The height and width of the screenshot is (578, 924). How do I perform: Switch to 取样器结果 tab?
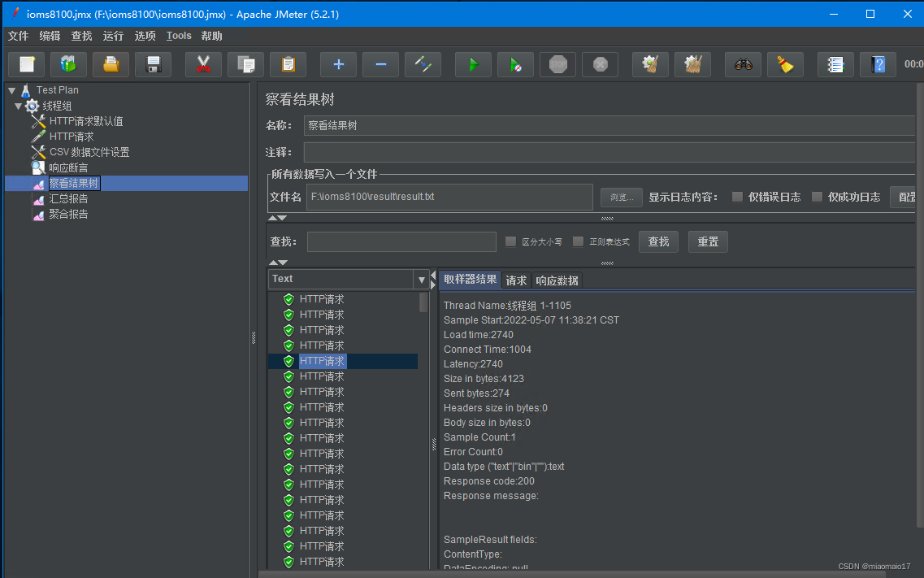point(470,280)
